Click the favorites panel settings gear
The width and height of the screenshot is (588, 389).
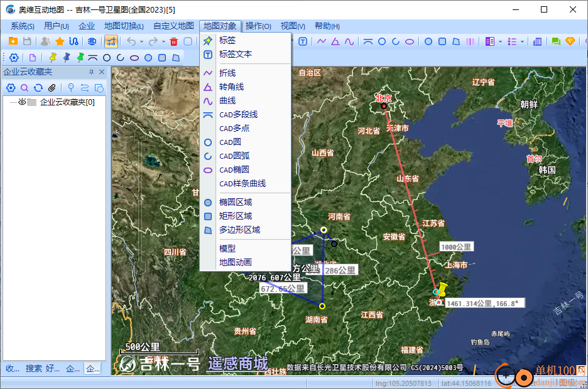tap(11, 88)
